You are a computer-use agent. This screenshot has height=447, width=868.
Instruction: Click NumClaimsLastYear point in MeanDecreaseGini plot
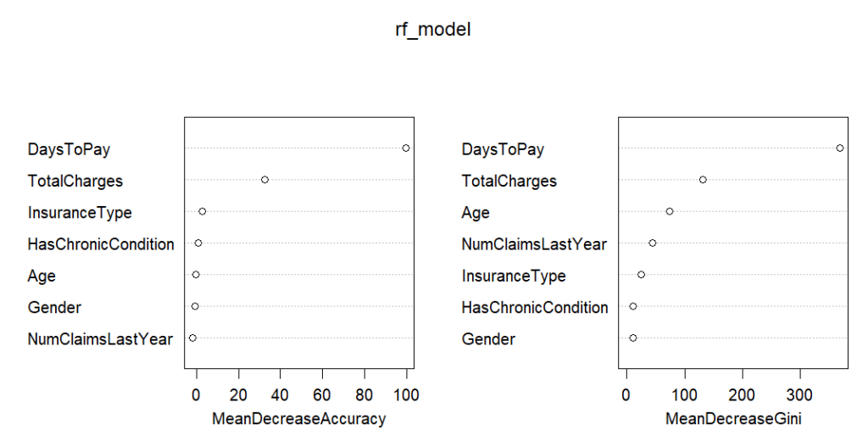652,243
